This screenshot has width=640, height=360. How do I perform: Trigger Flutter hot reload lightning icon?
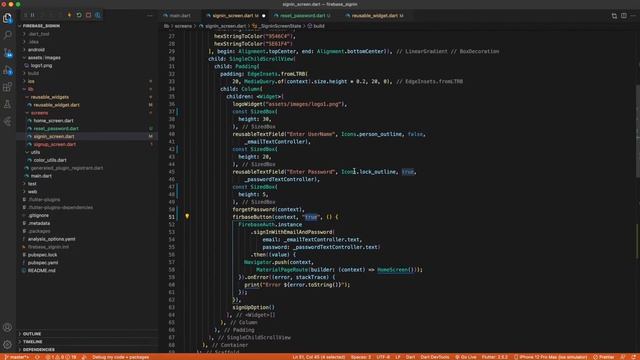pyautogui.click(x=69, y=15)
